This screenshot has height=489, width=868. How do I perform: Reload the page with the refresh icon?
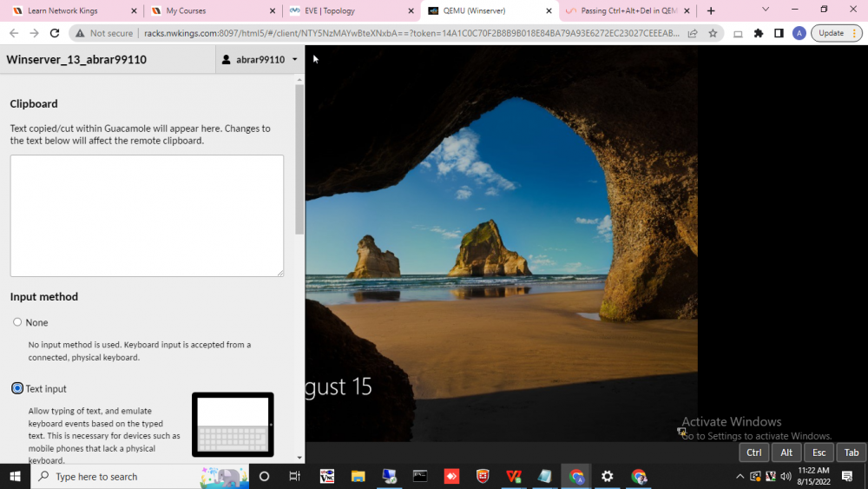coord(54,33)
